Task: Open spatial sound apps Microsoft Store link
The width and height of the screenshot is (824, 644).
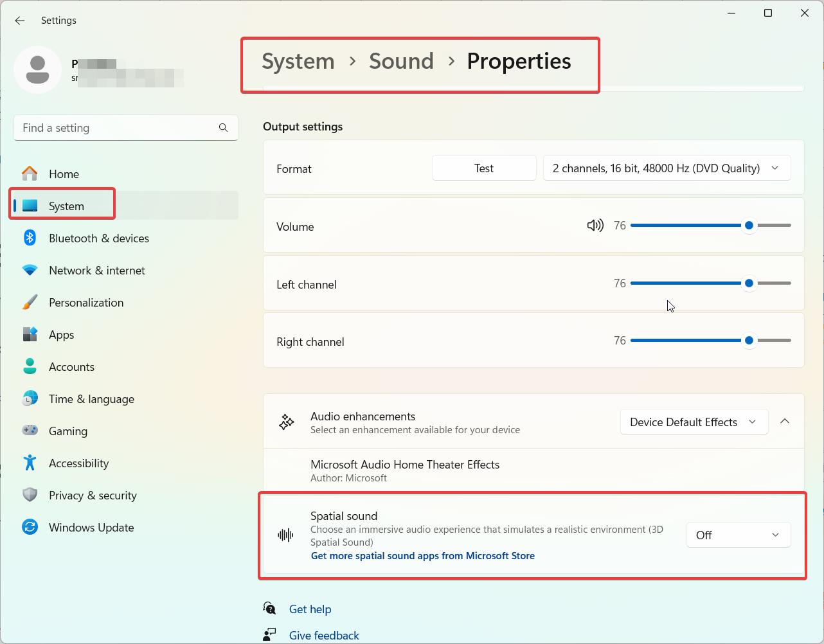Action: coord(422,555)
